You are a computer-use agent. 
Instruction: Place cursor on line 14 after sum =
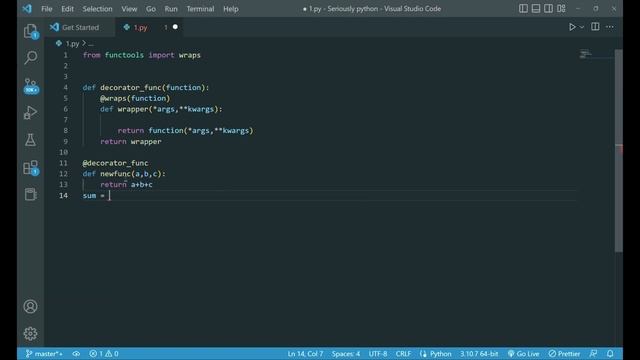pos(109,196)
